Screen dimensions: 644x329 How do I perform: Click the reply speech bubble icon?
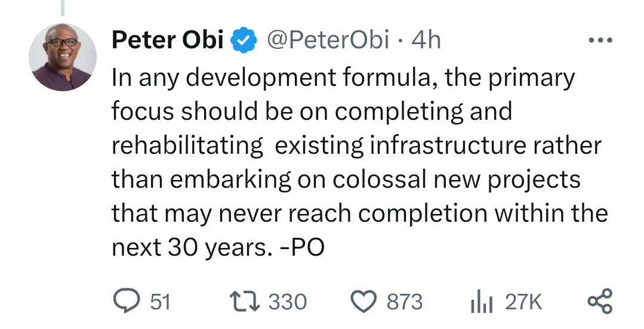(x=125, y=302)
